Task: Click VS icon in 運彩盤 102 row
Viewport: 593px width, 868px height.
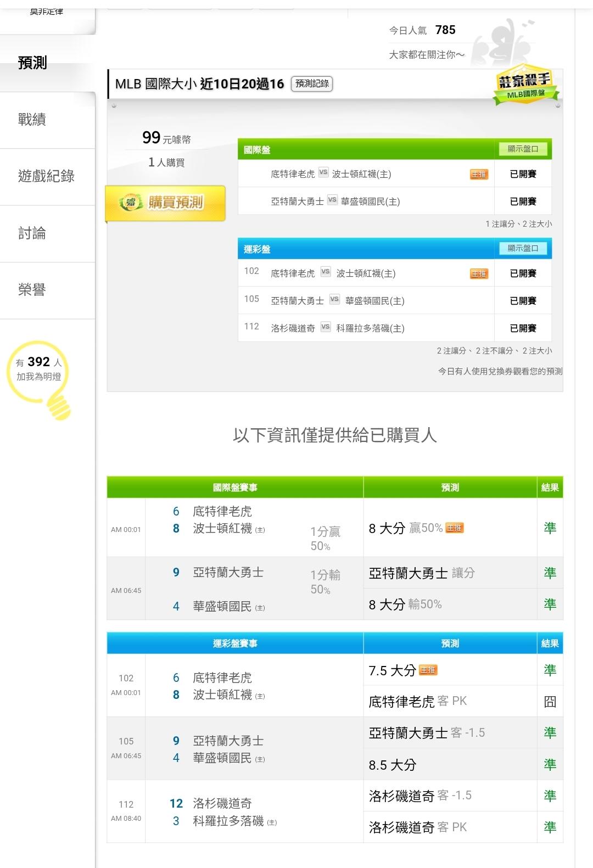Action: 326,272
